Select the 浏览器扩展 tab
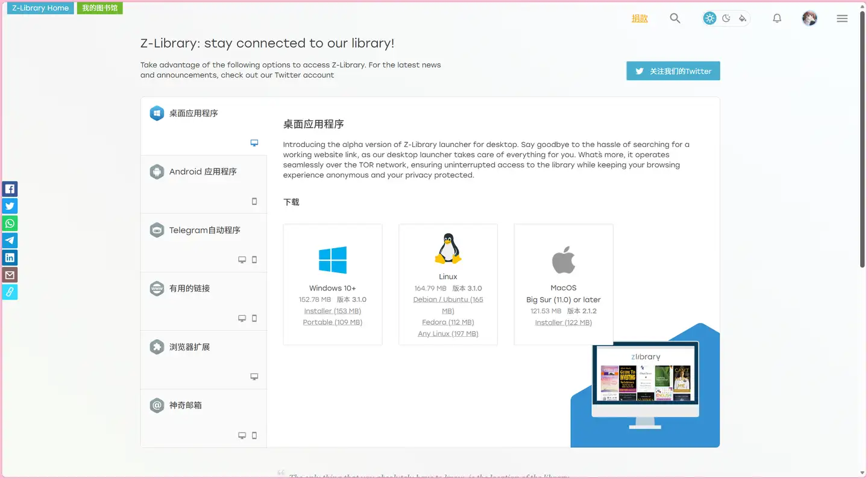 click(204, 360)
